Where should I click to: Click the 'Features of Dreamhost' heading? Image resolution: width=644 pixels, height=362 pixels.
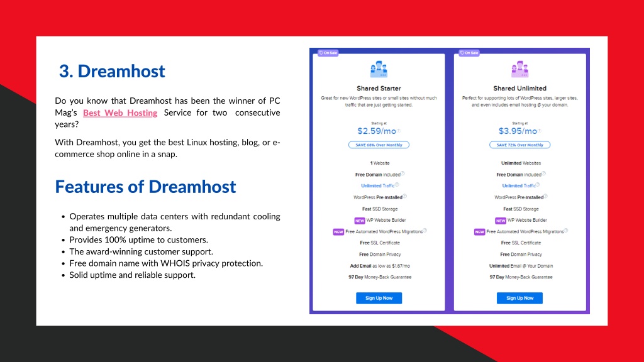(x=145, y=187)
